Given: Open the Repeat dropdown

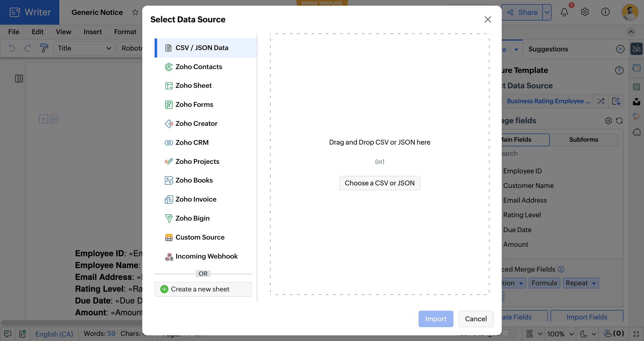Looking at the screenshot, I should click(581, 283).
